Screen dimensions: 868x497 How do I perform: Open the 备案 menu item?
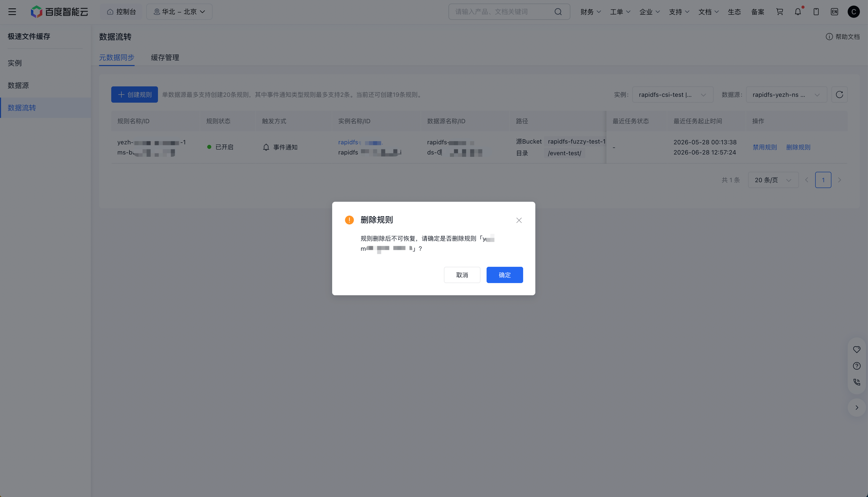(758, 12)
